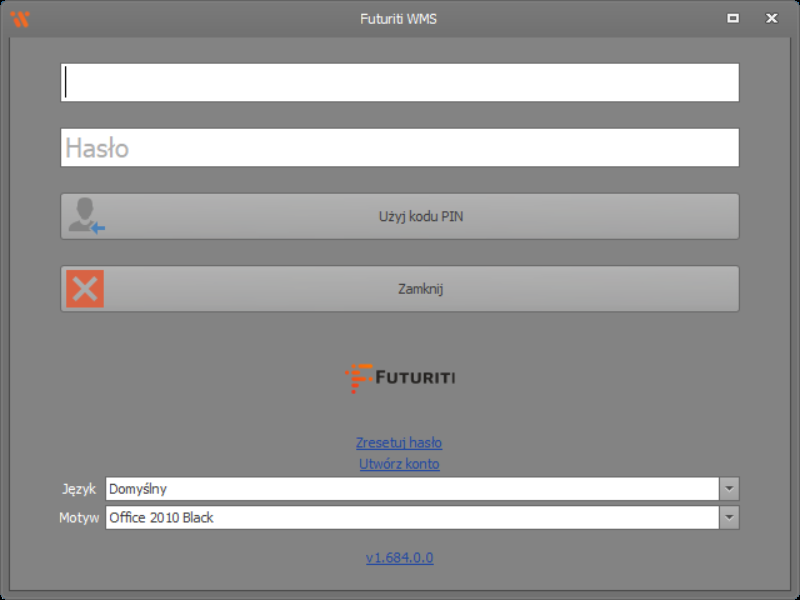Maximize the Futuriti WMS window
This screenshot has width=800, height=600.
click(733, 18)
